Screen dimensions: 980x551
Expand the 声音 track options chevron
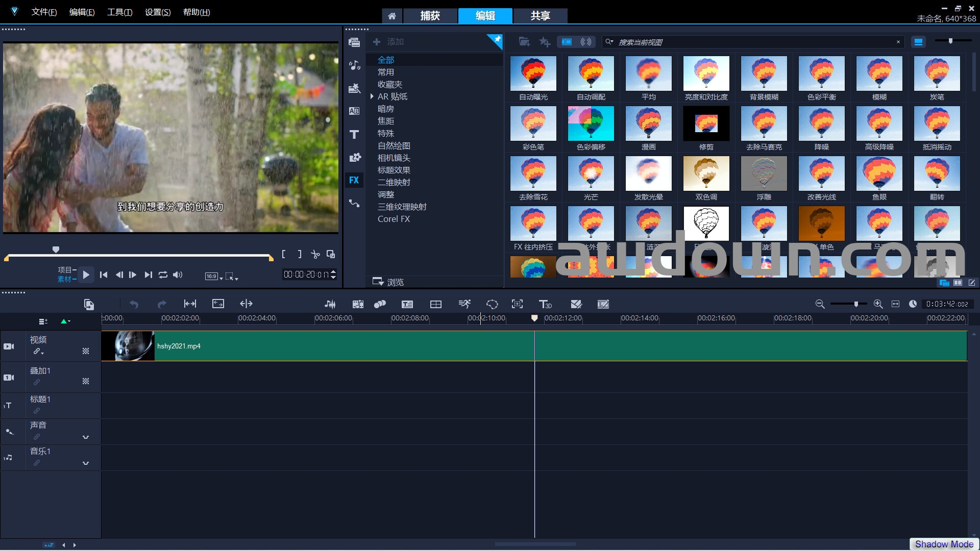[86, 437]
